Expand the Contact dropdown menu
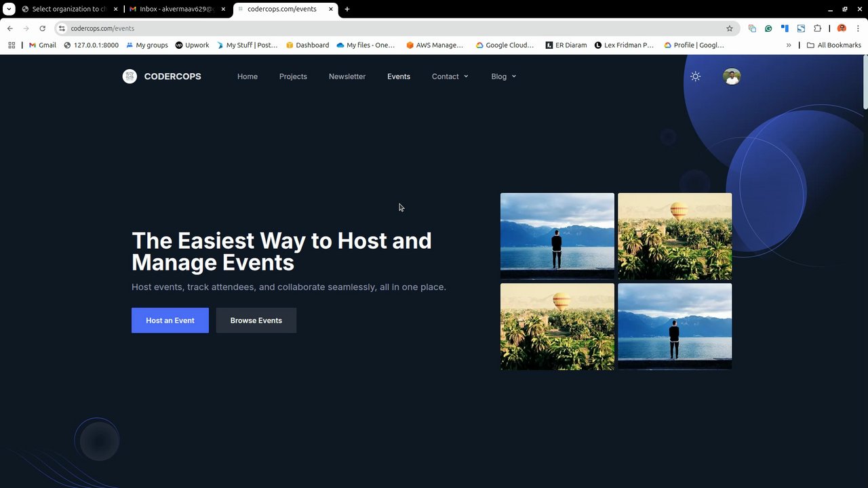The height and width of the screenshot is (488, 868). [450, 77]
